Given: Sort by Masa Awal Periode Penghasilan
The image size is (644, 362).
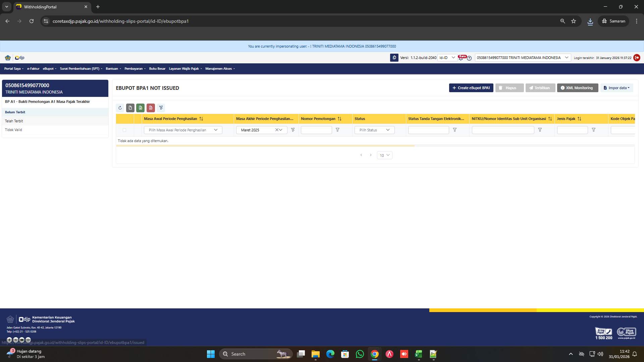Looking at the screenshot, I should tap(201, 119).
